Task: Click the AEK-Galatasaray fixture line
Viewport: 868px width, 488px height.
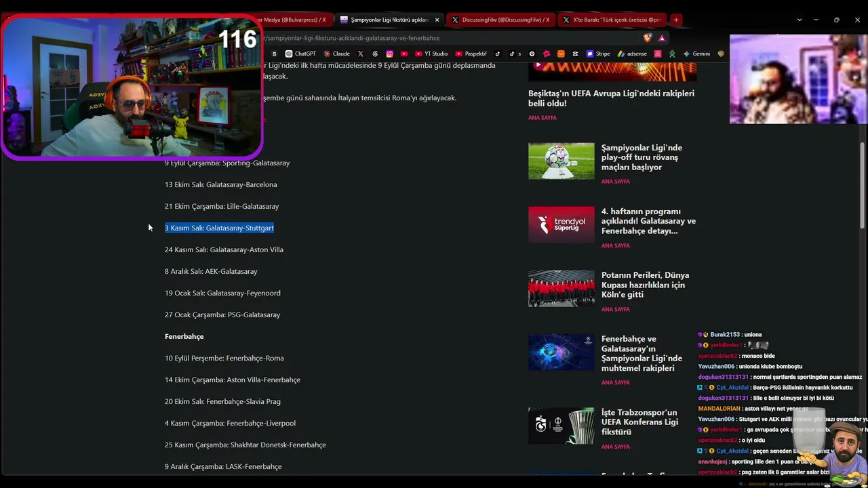Action: (x=211, y=271)
